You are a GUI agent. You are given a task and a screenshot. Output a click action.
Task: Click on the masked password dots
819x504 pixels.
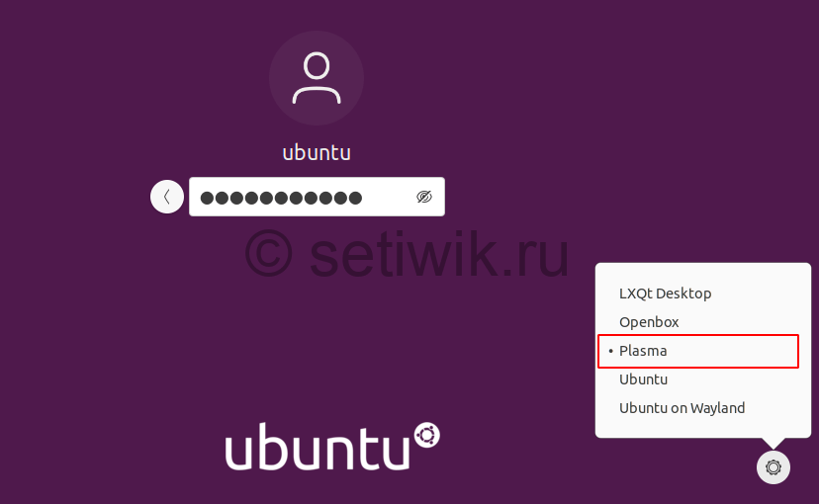pos(281,198)
